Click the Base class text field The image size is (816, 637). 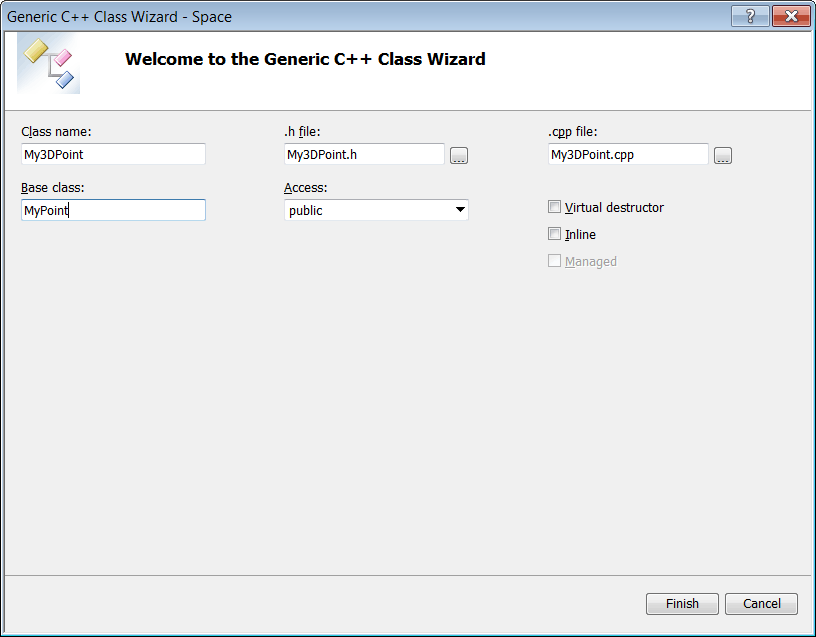click(x=113, y=210)
